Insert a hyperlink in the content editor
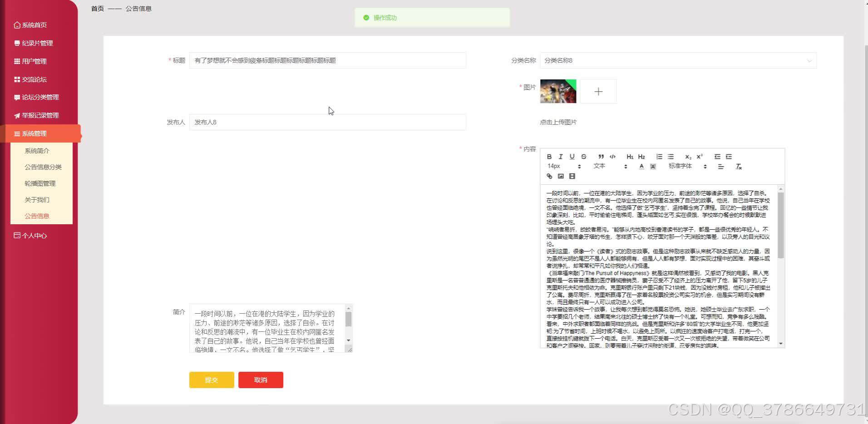This screenshot has width=868, height=424. point(549,176)
